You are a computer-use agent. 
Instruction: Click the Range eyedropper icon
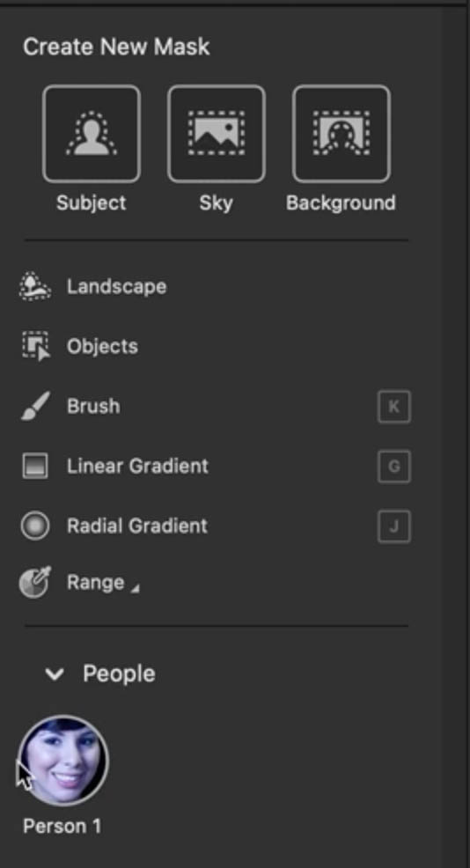[x=34, y=583]
